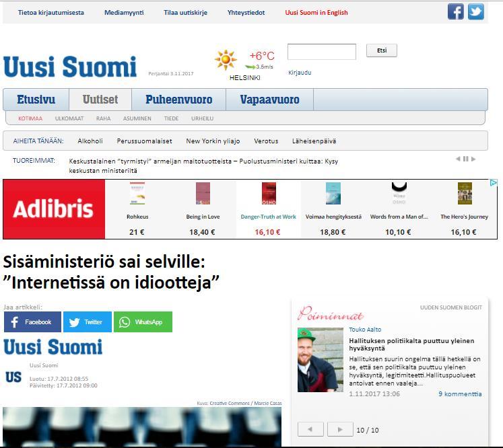This screenshot has height=448, width=503.
Task: Select the Asuminen subsection
Action: pyautogui.click(x=137, y=118)
